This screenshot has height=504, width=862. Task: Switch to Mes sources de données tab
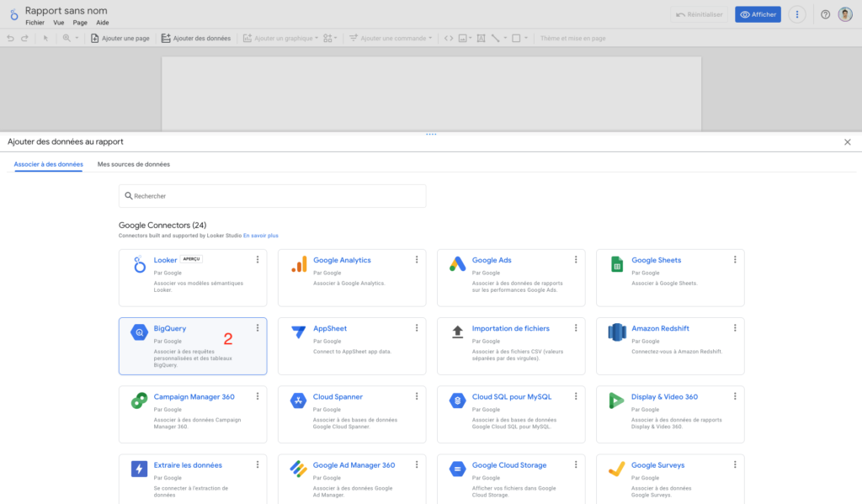134,164
